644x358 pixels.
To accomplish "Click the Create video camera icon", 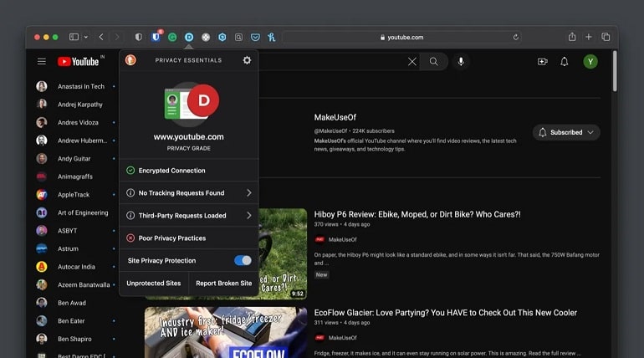I will point(543,62).
